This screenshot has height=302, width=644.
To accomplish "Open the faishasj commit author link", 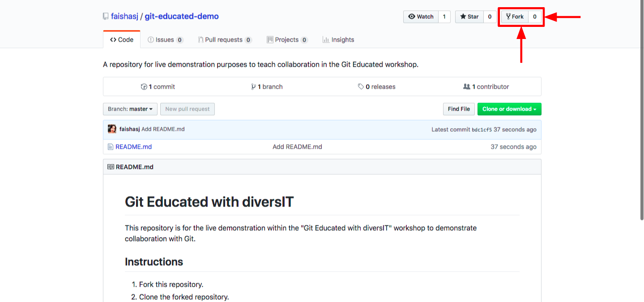I will pos(130,129).
